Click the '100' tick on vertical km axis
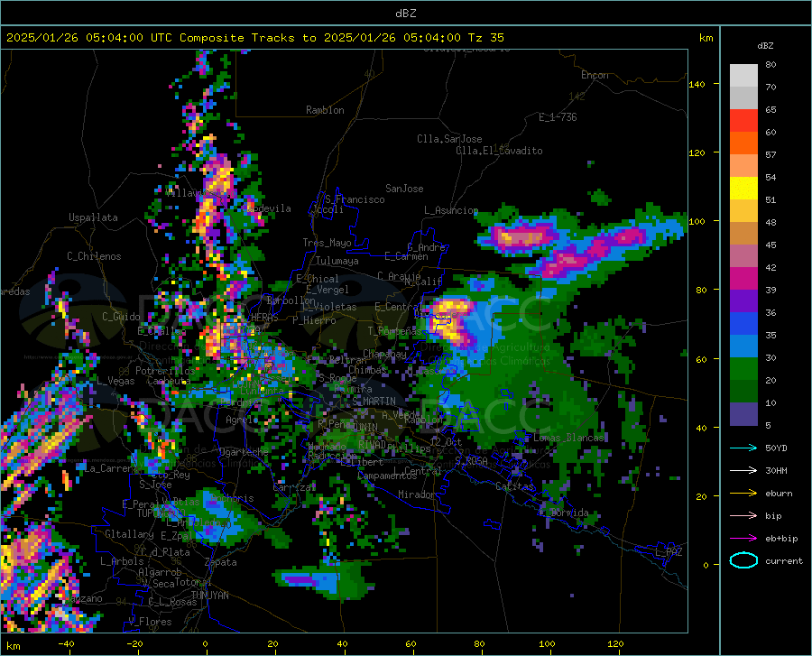 click(x=697, y=221)
